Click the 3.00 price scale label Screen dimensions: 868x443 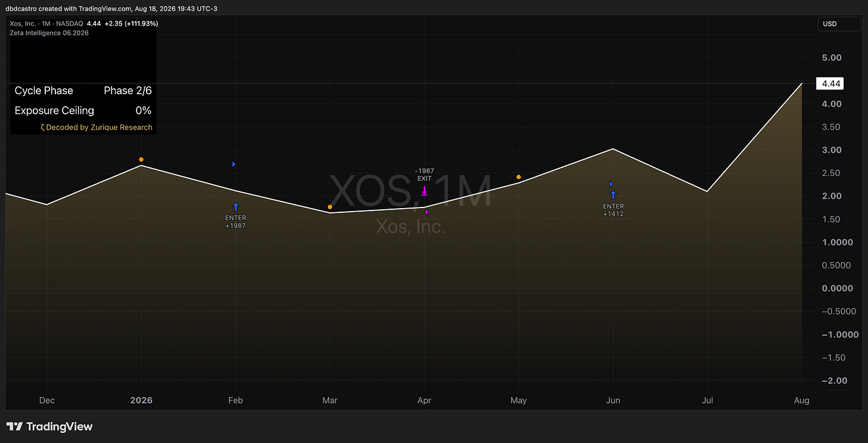point(832,150)
